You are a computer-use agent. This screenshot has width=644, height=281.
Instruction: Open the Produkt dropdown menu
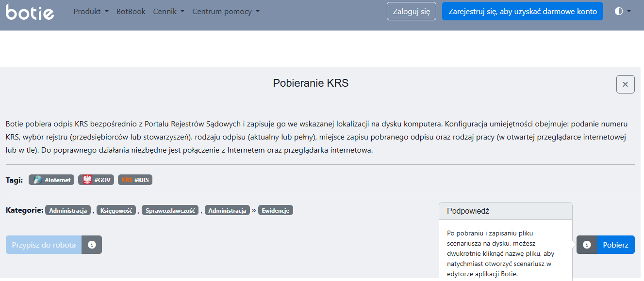91,11
